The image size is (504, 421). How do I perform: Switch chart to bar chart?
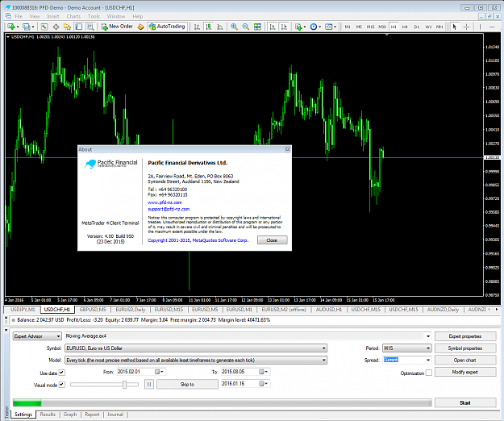pos(197,27)
